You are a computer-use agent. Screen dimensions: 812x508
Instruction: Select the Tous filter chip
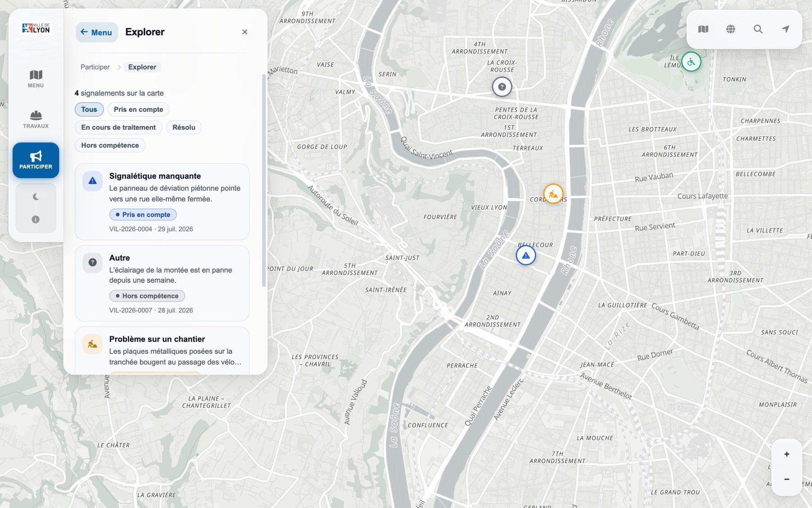pyautogui.click(x=89, y=109)
